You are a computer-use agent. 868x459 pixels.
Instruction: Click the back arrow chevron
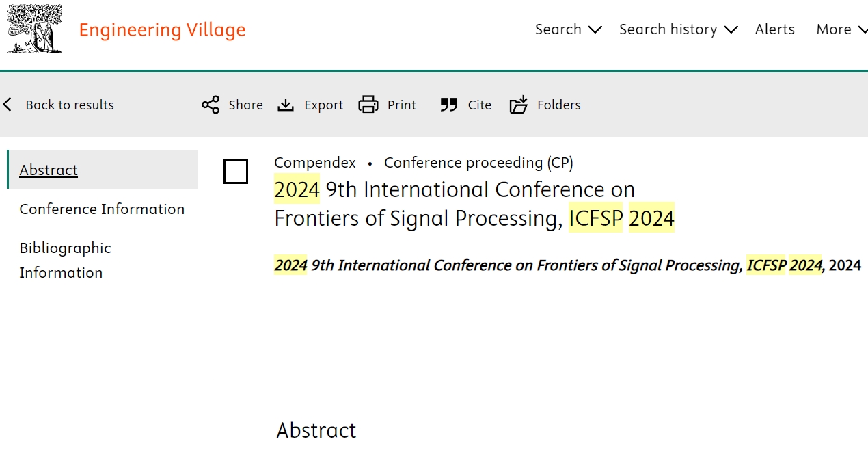[8, 105]
